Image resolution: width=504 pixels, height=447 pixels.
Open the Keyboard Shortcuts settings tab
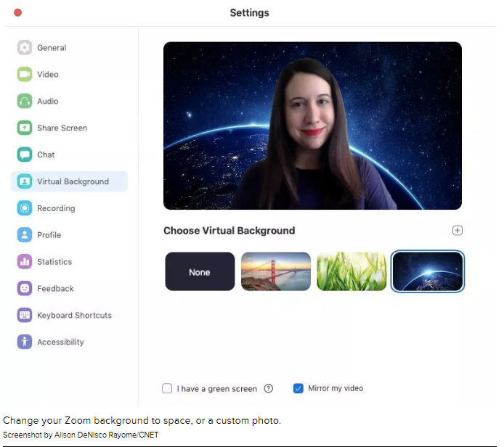click(x=74, y=316)
